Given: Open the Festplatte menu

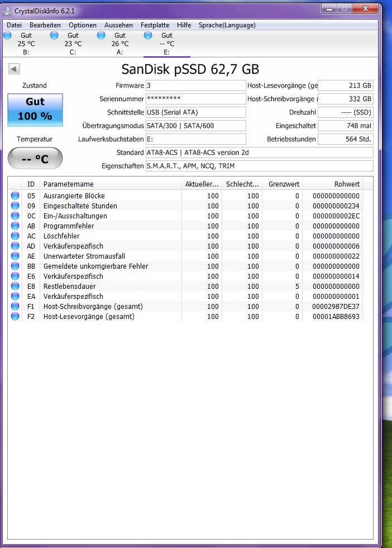Looking at the screenshot, I should click(x=155, y=25).
